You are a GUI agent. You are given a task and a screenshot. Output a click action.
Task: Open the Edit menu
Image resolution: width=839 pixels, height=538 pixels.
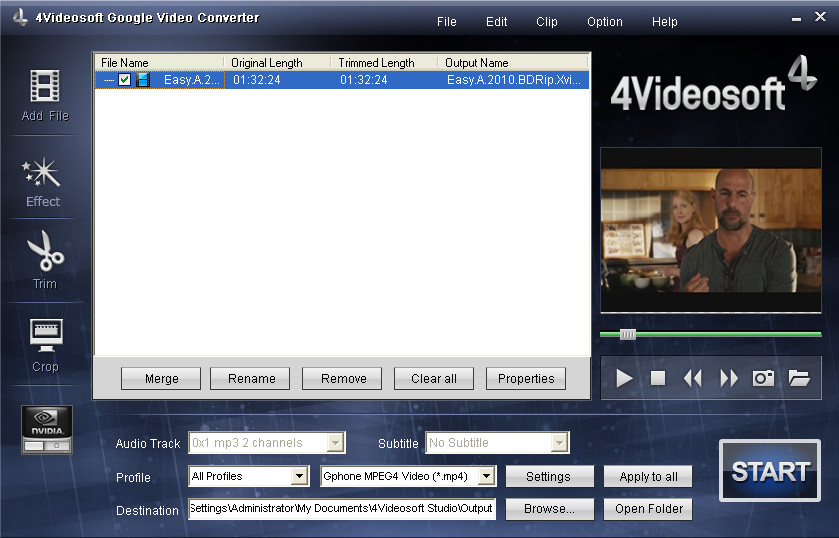click(x=497, y=22)
